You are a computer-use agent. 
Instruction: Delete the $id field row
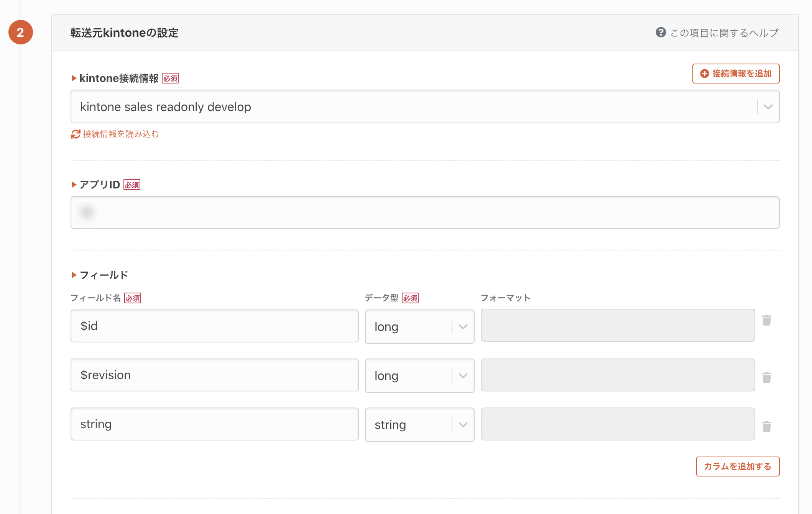766,320
